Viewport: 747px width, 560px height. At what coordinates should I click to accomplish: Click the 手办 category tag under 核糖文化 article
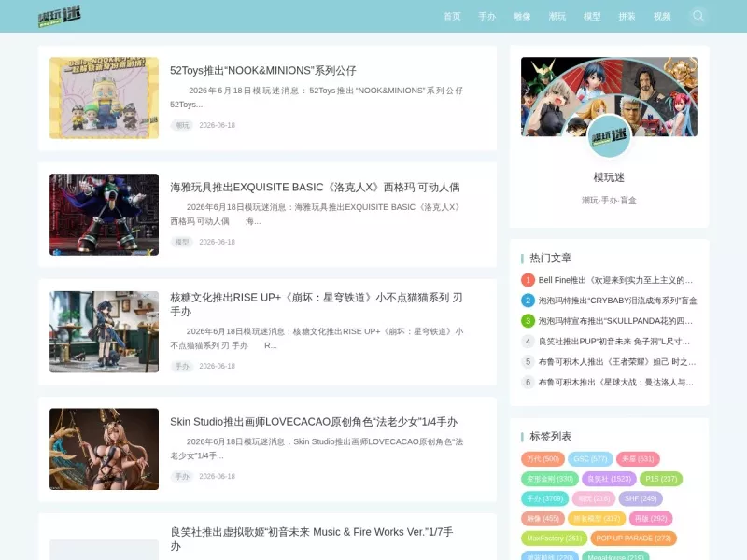tap(182, 366)
